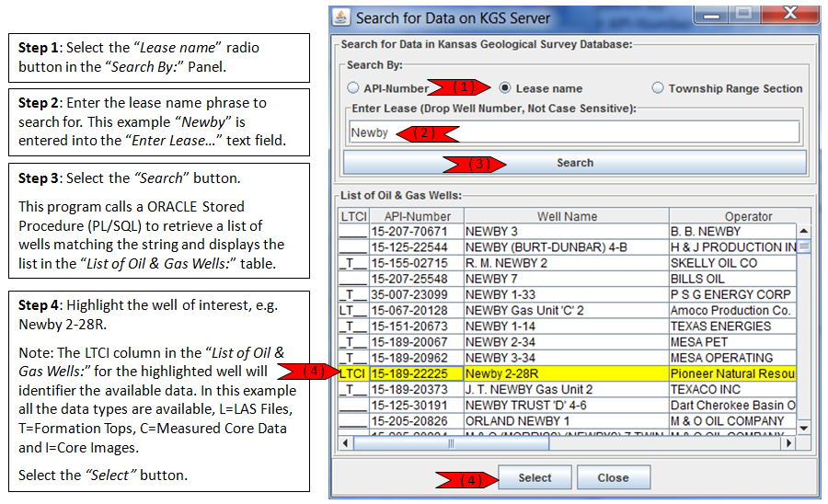The image size is (828, 504).
Task: Select NEWBY Gas Unit 'C' 2 well
Action: 567,310
